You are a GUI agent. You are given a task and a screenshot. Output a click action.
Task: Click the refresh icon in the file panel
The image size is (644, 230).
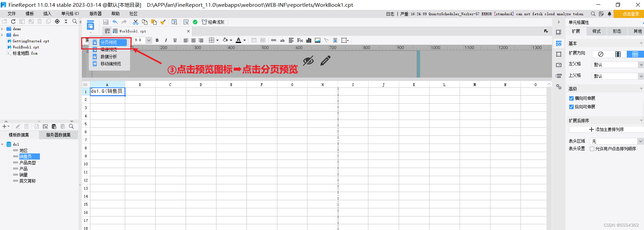click(13, 21)
